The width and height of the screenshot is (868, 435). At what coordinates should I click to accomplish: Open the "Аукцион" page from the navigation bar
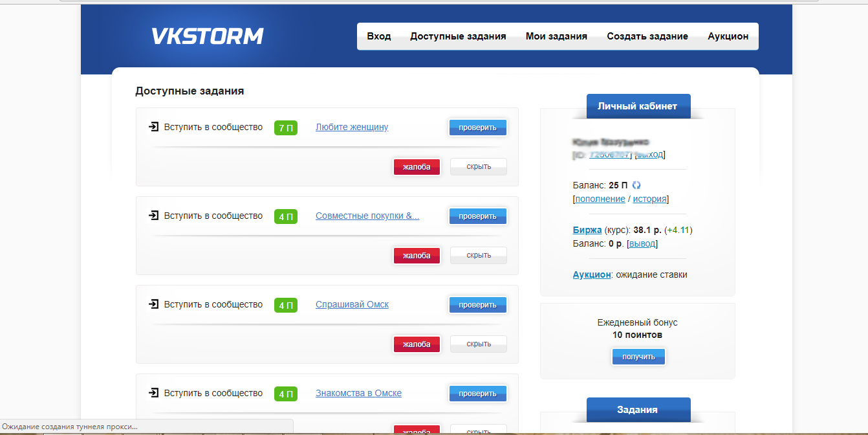(728, 36)
